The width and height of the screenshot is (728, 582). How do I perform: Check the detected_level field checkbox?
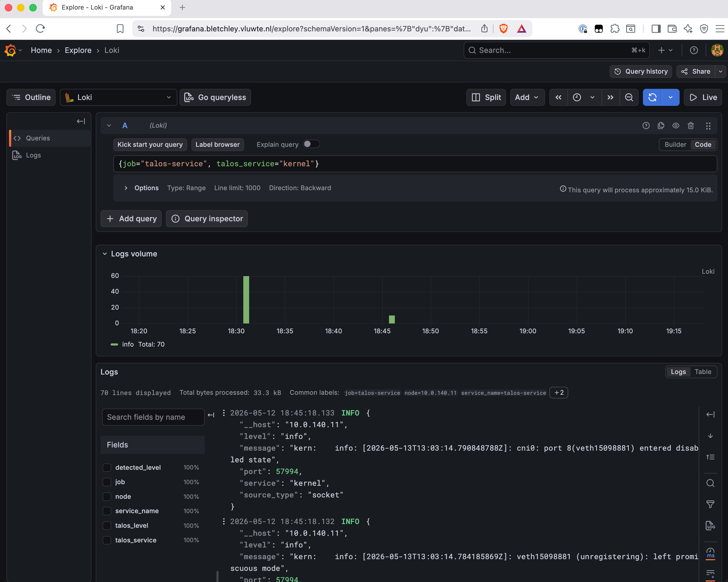pyautogui.click(x=107, y=467)
